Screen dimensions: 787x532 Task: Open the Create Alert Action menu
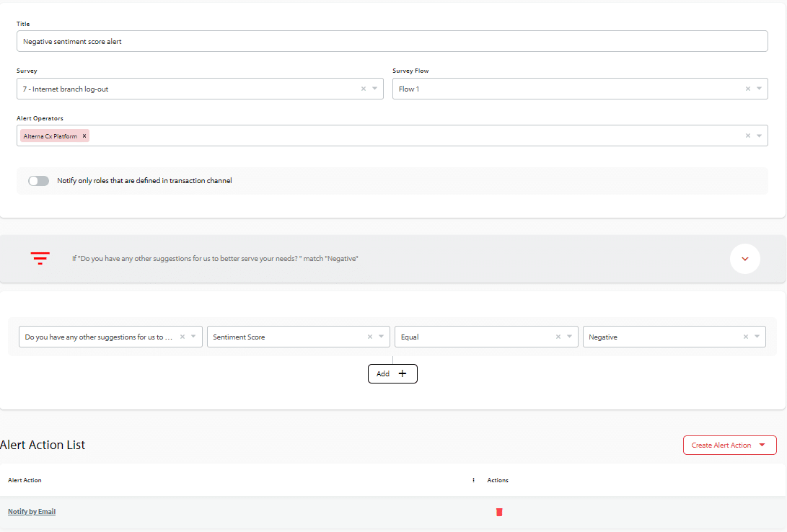pos(730,445)
